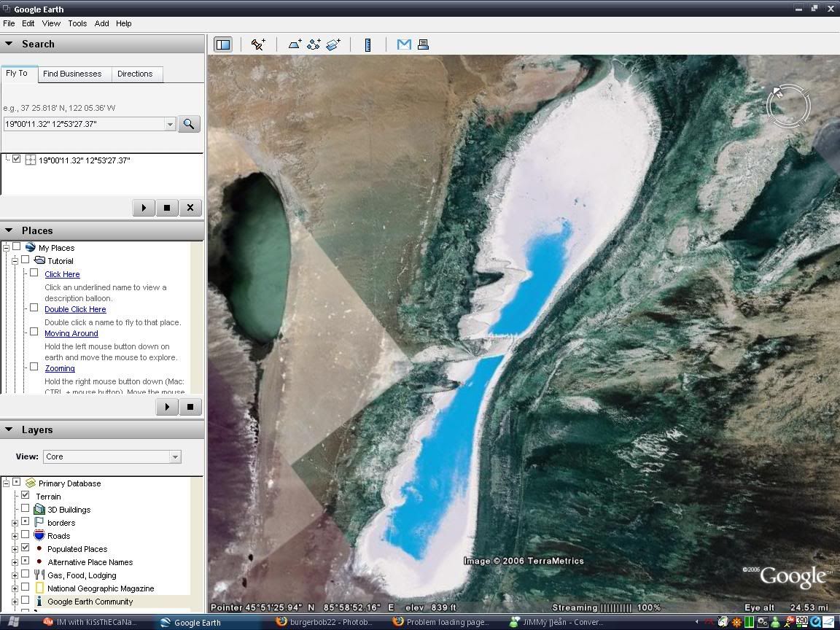The image size is (840, 630).
Task: Open the Double Click Here link
Action: pyautogui.click(x=76, y=309)
